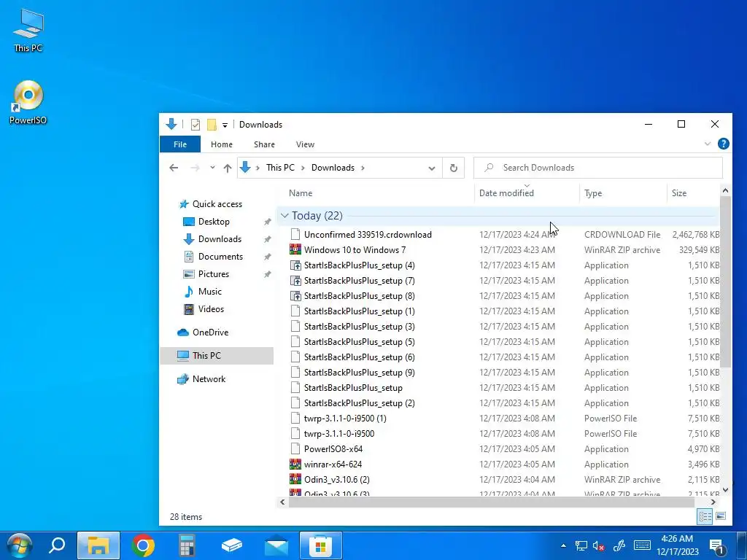The image size is (747, 560).
Task: Open the This PC desktop icon
Action: coord(28,30)
